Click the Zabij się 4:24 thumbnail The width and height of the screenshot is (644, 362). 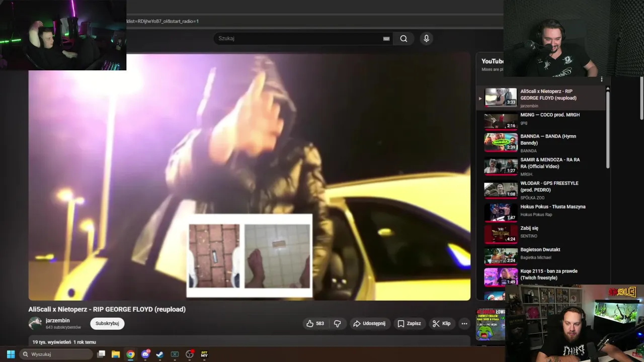tap(501, 234)
